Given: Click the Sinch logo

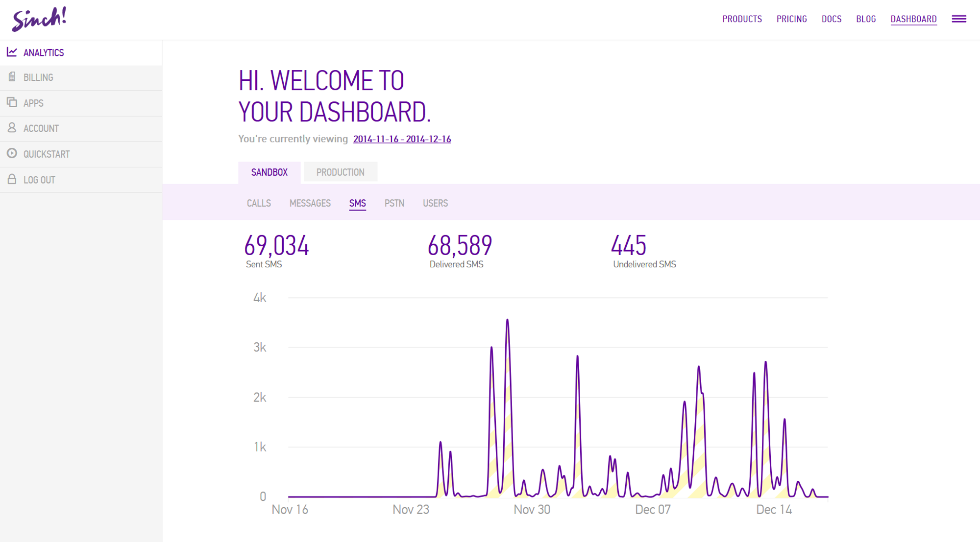Looking at the screenshot, I should point(39,19).
